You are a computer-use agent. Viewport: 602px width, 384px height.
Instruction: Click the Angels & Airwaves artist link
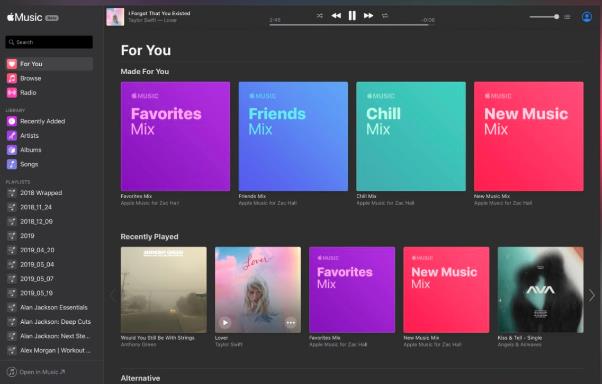pos(519,345)
